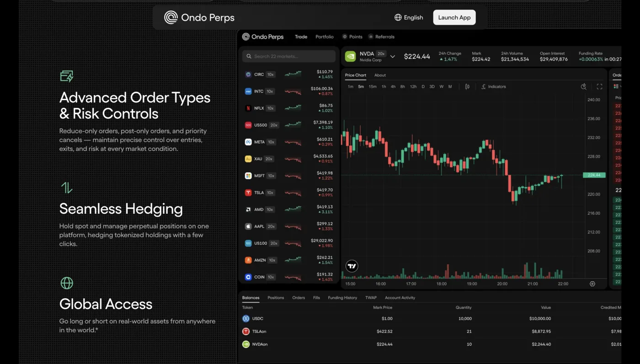
Task: Select the 15m chart timeframe
Action: (x=373, y=87)
